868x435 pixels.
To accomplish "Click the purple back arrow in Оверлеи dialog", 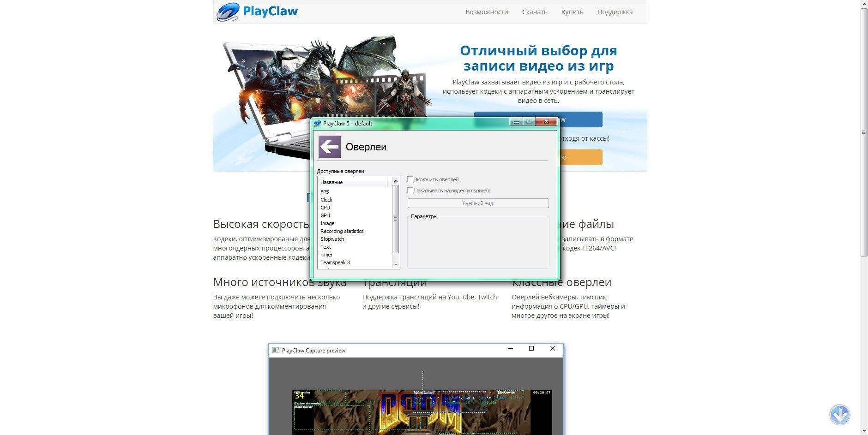I will (330, 147).
